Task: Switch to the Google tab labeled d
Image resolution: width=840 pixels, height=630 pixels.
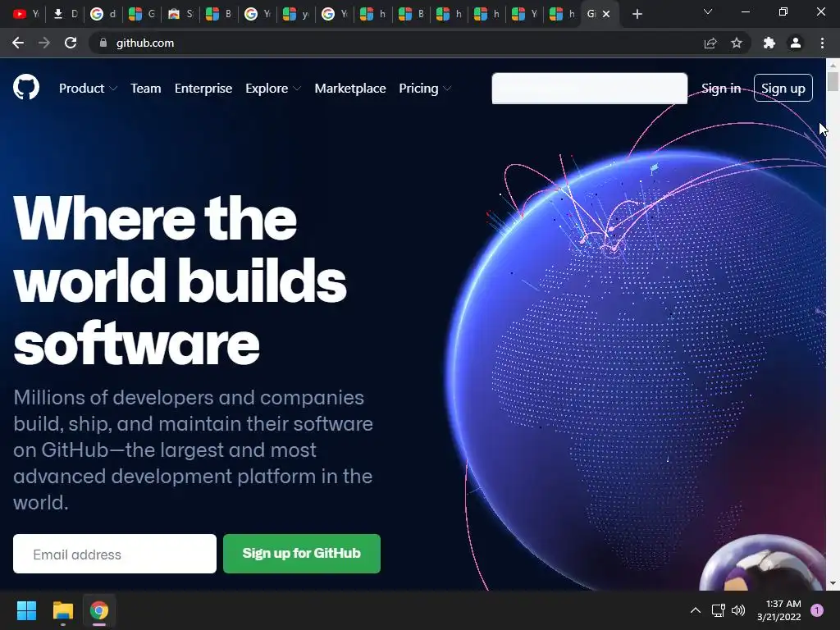Action: (x=103, y=14)
